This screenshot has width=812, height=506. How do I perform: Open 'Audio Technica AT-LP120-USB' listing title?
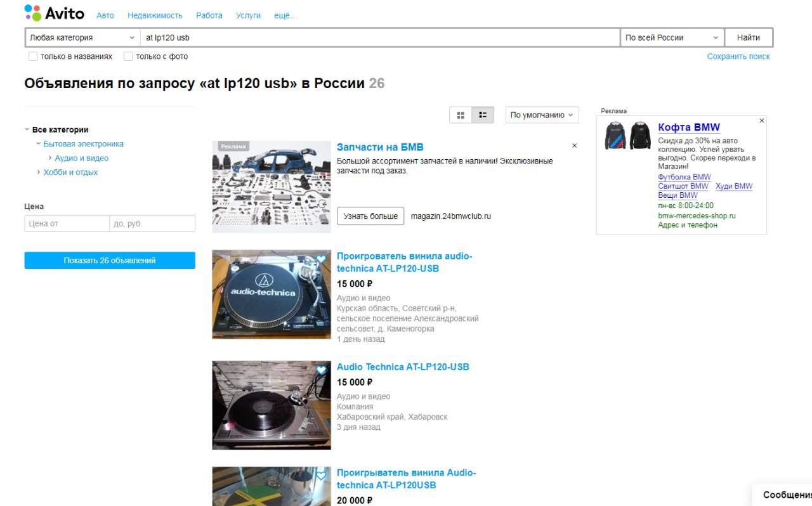click(403, 367)
